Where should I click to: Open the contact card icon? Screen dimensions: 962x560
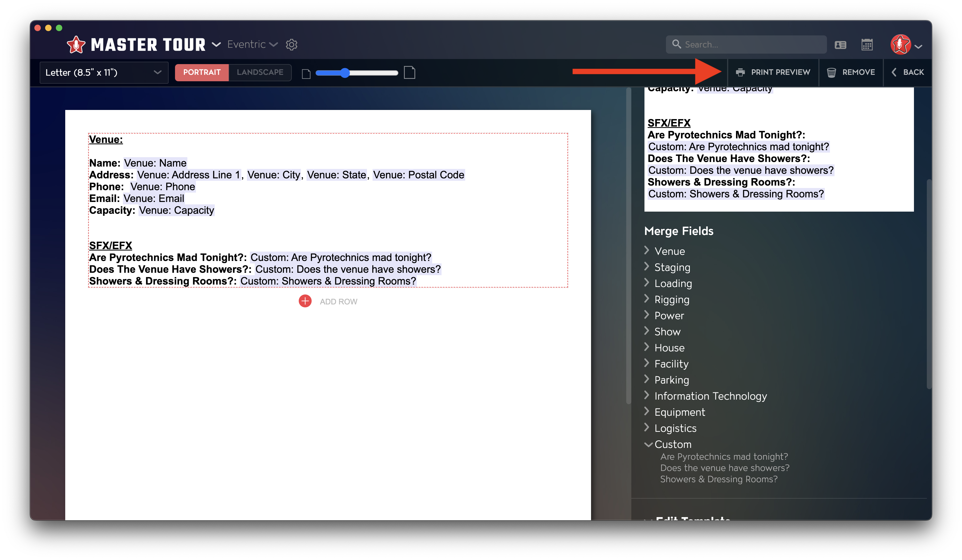coord(841,45)
